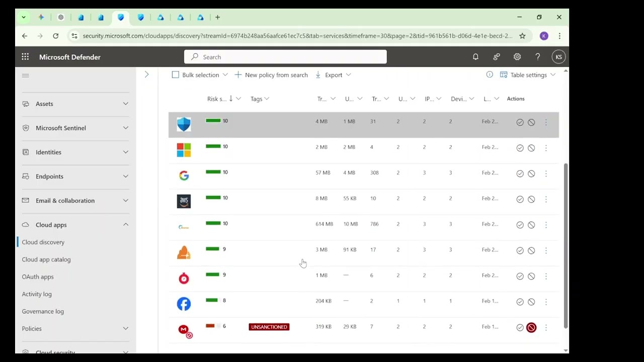
Task: Open the help question mark
Action: point(537,57)
